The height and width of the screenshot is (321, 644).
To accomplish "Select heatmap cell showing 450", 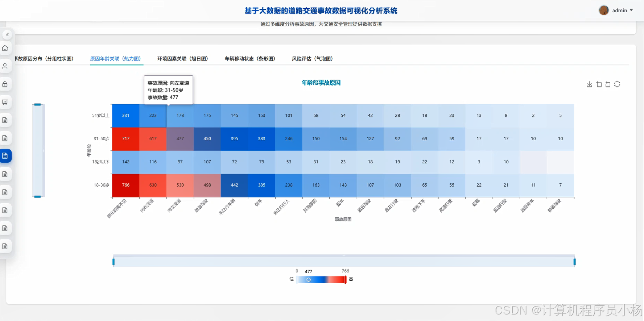I will coord(207,139).
